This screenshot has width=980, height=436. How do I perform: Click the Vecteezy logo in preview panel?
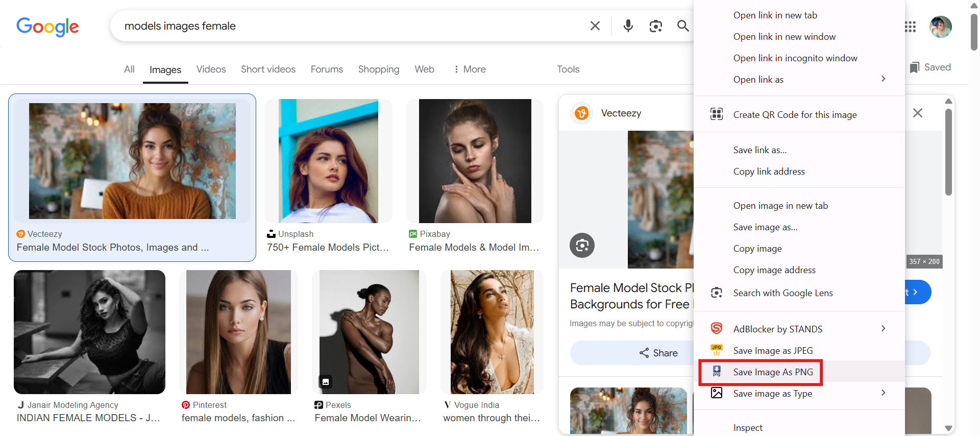pyautogui.click(x=581, y=113)
